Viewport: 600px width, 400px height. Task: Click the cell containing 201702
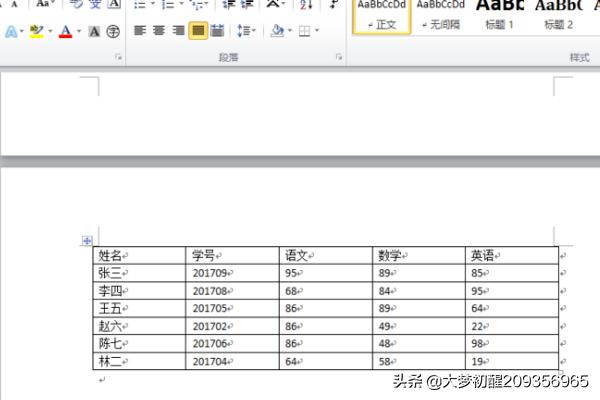click(232, 326)
